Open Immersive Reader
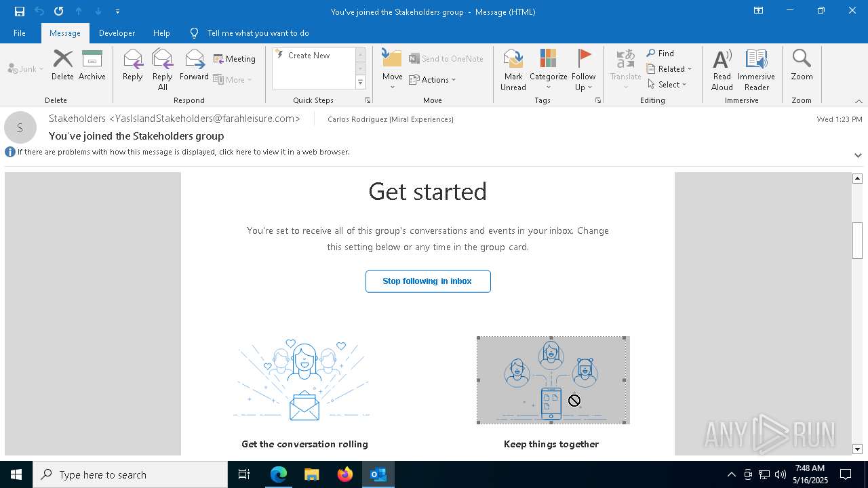 pos(756,70)
